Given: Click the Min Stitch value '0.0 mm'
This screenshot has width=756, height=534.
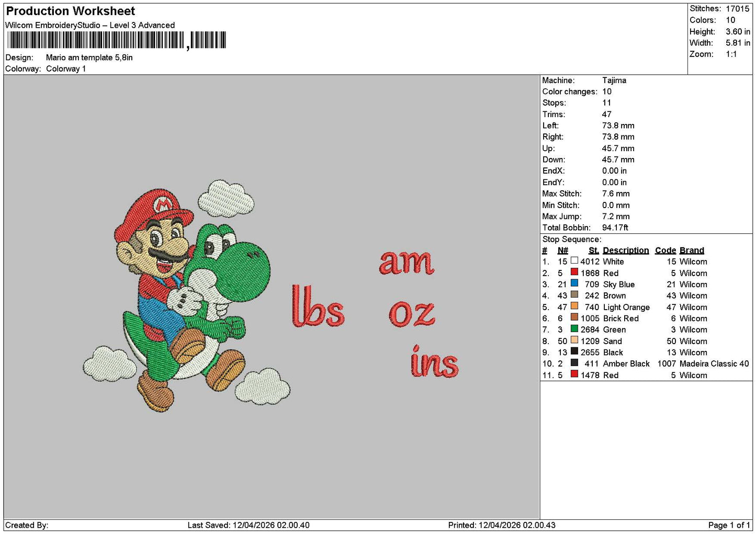Looking at the screenshot, I should coord(616,205).
